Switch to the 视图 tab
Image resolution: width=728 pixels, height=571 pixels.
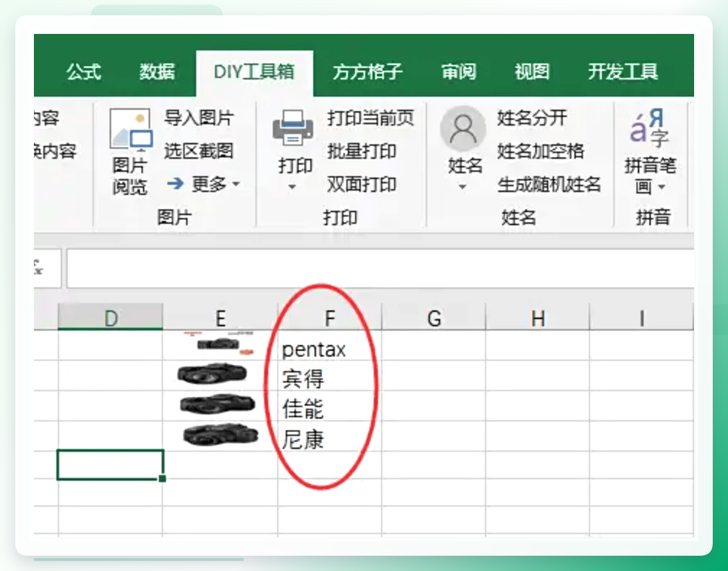tap(532, 72)
